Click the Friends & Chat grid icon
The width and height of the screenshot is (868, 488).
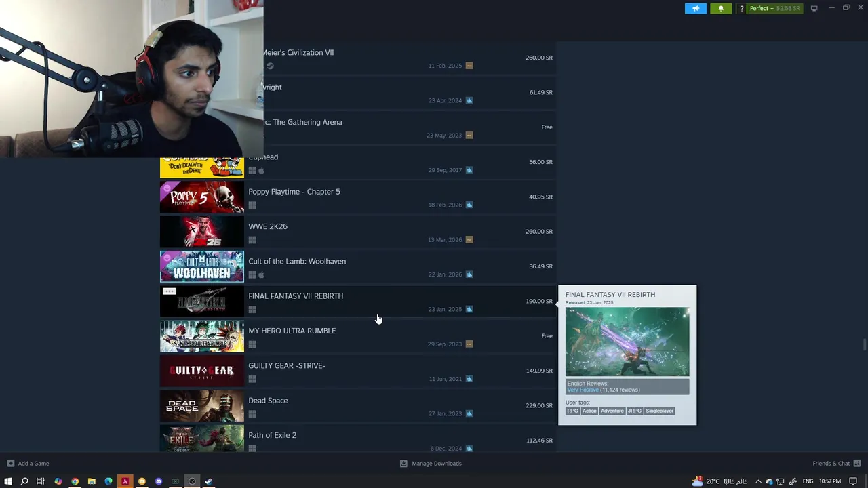click(857, 464)
